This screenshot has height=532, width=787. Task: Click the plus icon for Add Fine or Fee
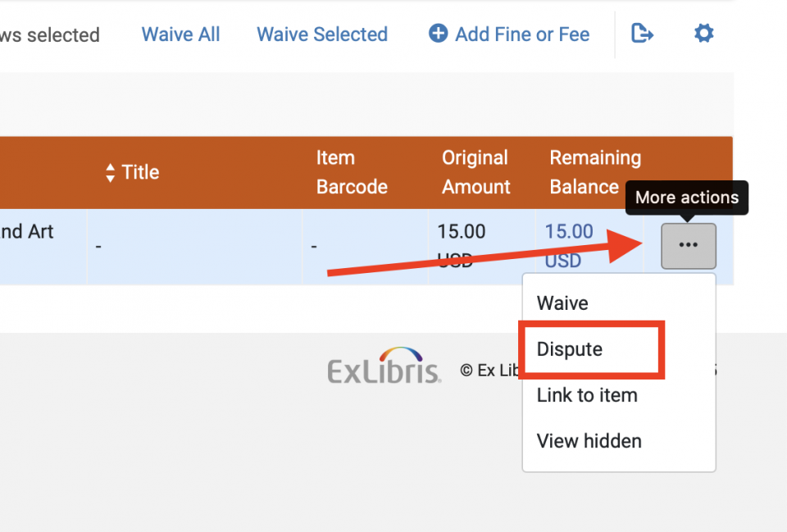(439, 34)
